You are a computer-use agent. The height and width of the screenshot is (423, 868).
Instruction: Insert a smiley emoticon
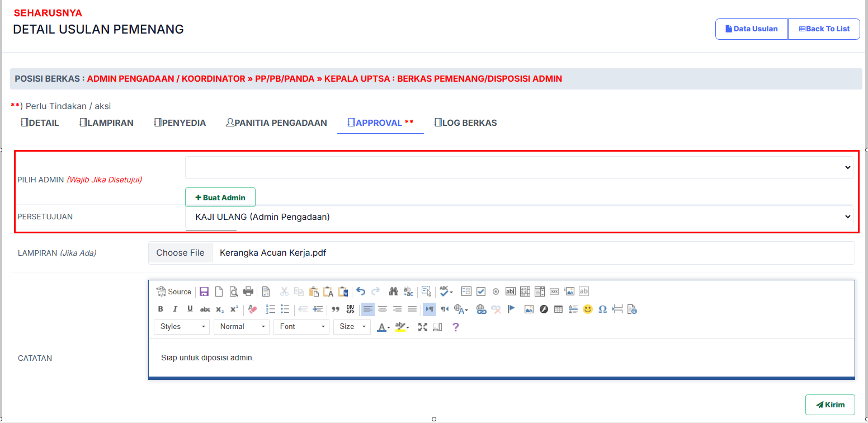(x=587, y=309)
